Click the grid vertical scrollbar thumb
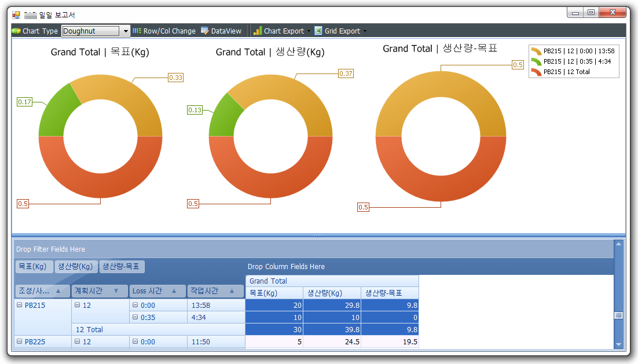Screen dimensions: 638x364 coord(618,315)
